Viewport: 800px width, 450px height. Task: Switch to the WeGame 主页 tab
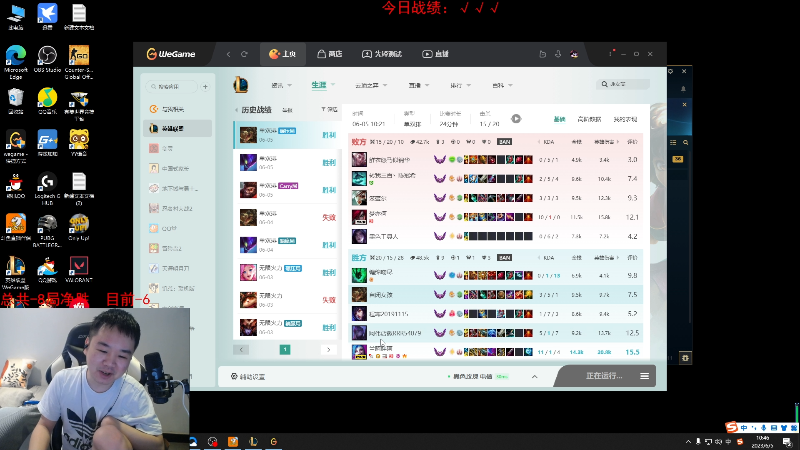point(283,54)
